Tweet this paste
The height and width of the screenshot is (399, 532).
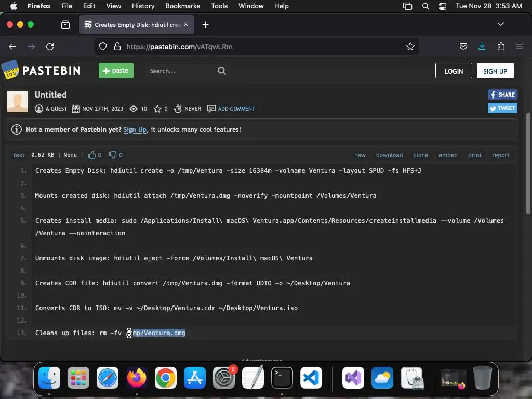pos(502,108)
